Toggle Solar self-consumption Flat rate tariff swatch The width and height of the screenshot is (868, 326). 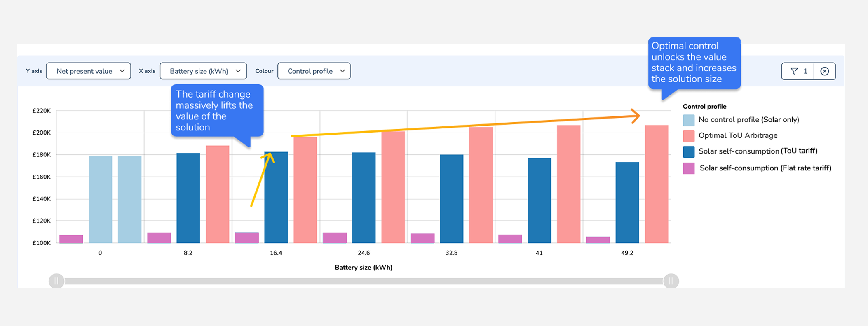coord(689,168)
